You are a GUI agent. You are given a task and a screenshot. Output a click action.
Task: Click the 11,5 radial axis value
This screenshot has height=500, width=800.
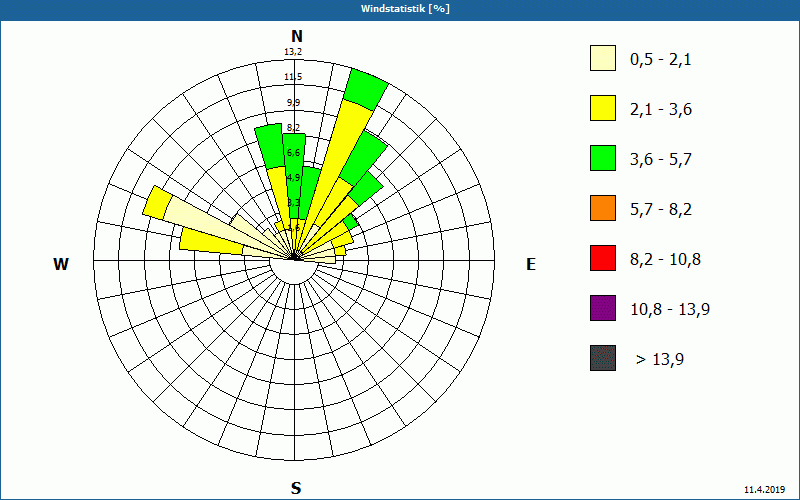click(x=293, y=77)
